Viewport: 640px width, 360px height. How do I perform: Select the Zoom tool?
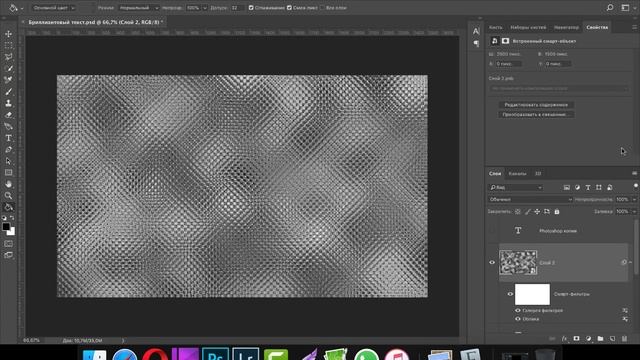click(8, 196)
